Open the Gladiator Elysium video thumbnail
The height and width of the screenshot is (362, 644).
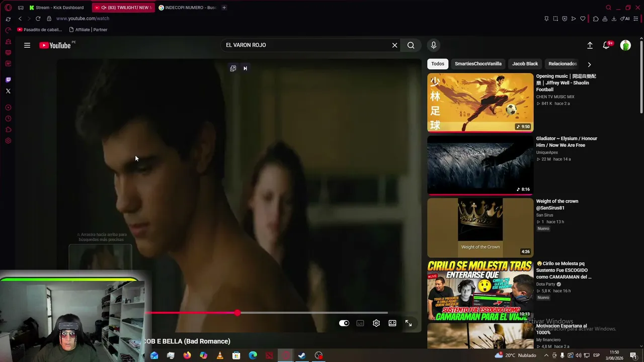480,165
